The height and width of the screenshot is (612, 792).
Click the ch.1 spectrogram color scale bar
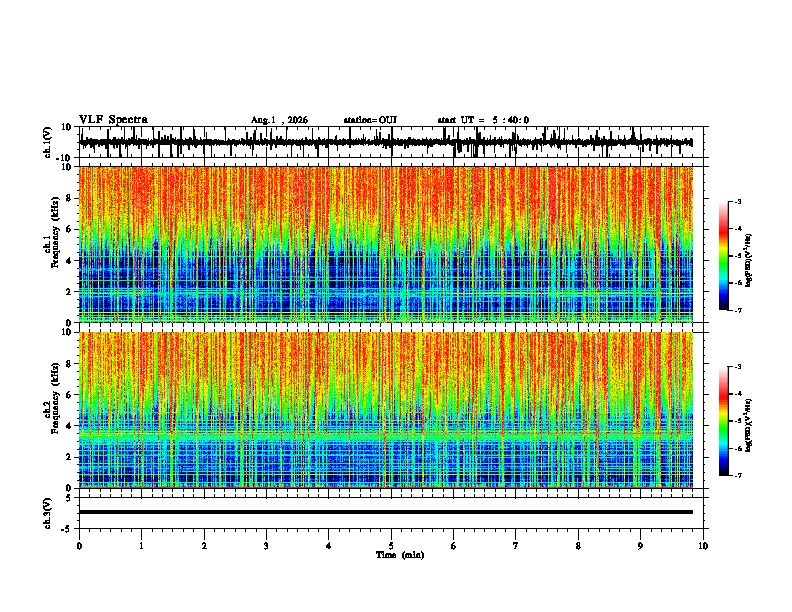(x=724, y=256)
